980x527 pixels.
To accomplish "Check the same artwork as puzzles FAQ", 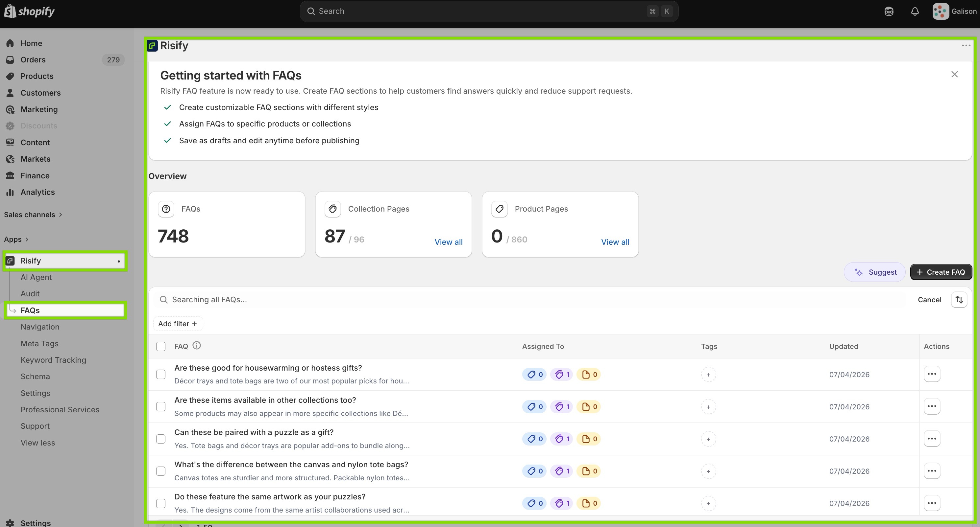I will 161,504.
